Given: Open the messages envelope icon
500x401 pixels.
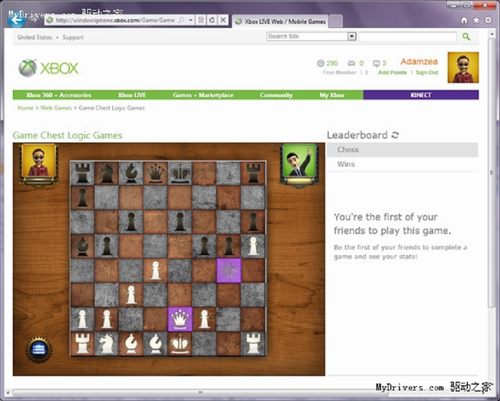Looking at the screenshot, I should click(351, 63).
